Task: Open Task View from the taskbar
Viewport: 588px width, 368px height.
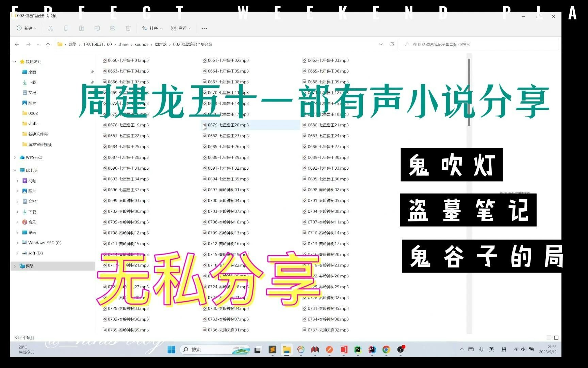Action: tap(258, 350)
